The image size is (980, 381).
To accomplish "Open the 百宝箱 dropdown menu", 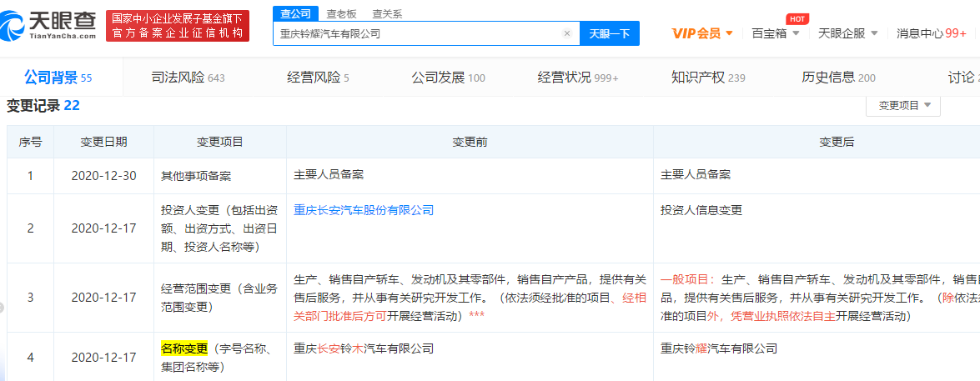I will (x=776, y=33).
